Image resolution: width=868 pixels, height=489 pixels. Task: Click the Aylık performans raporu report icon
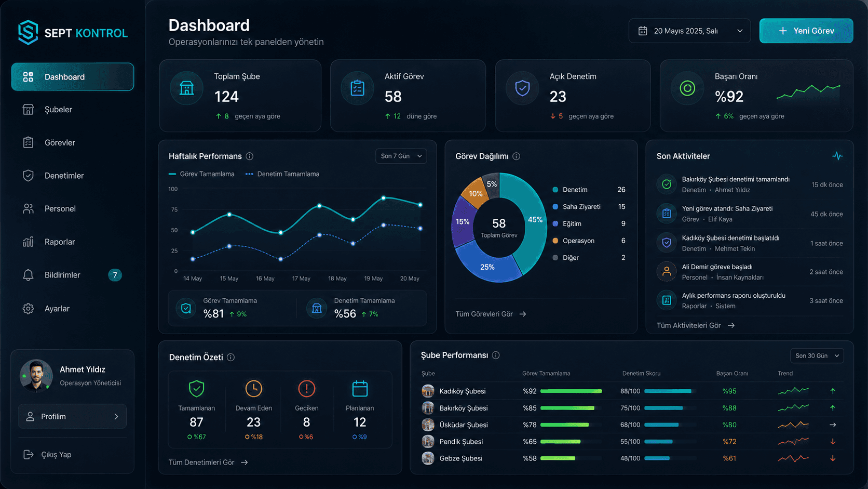tap(667, 300)
